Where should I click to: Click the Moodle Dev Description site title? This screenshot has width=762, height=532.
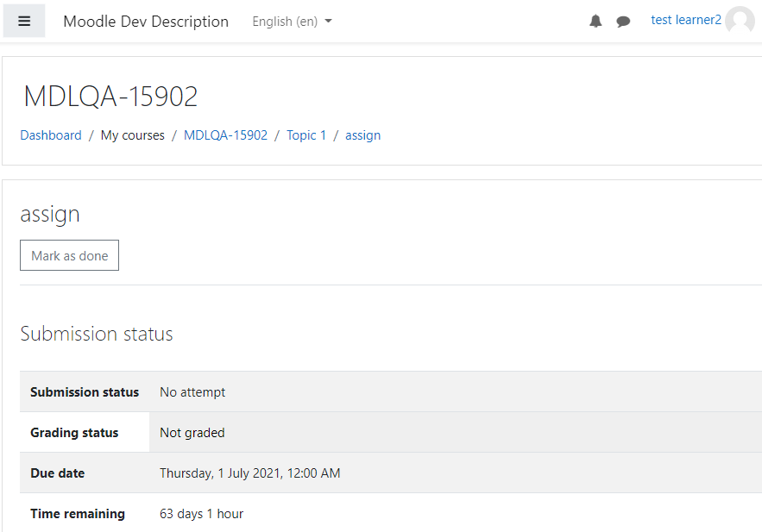tap(146, 22)
